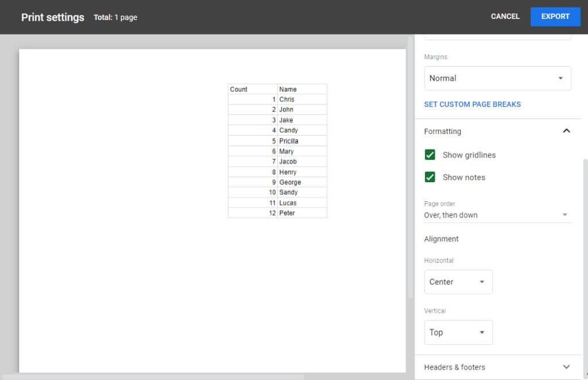588x380 pixels.
Task: Click the Jacob cell in preview
Action: click(302, 162)
